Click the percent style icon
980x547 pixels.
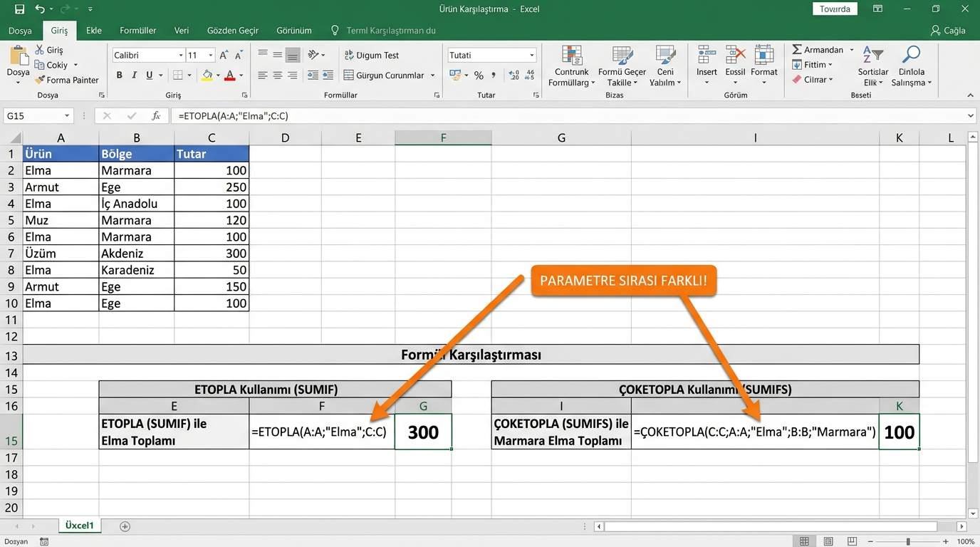[x=479, y=75]
